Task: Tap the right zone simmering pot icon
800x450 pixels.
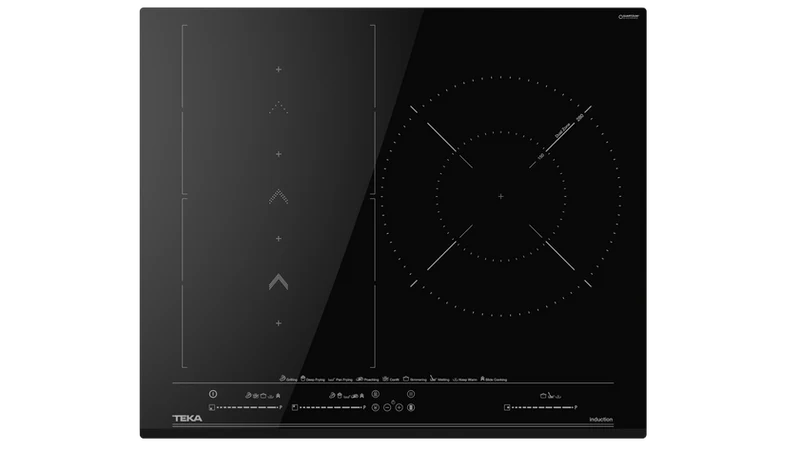Action: [543, 396]
